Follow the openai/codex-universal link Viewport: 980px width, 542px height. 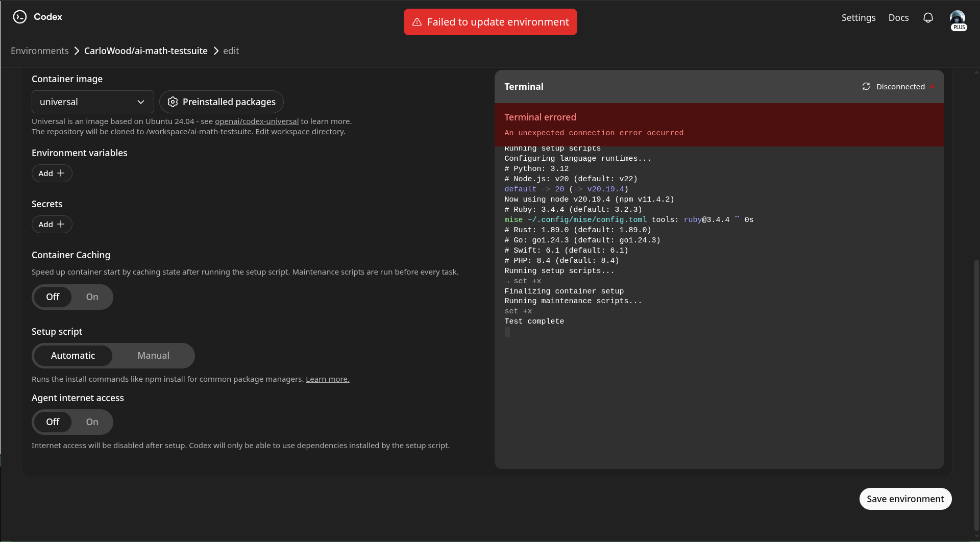point(257,121)
